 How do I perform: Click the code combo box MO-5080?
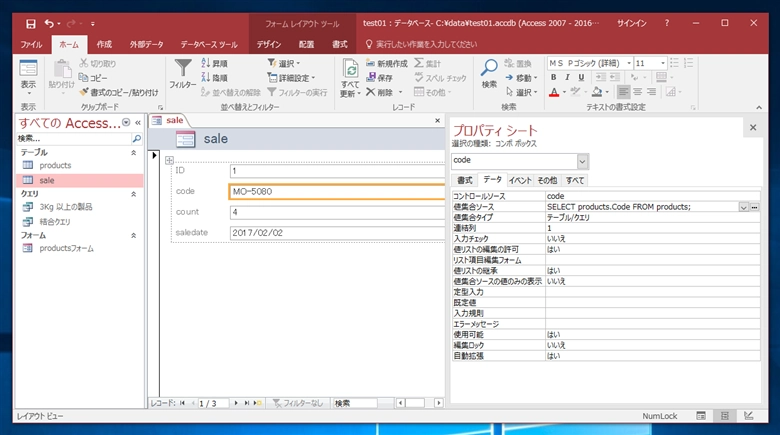337,192
